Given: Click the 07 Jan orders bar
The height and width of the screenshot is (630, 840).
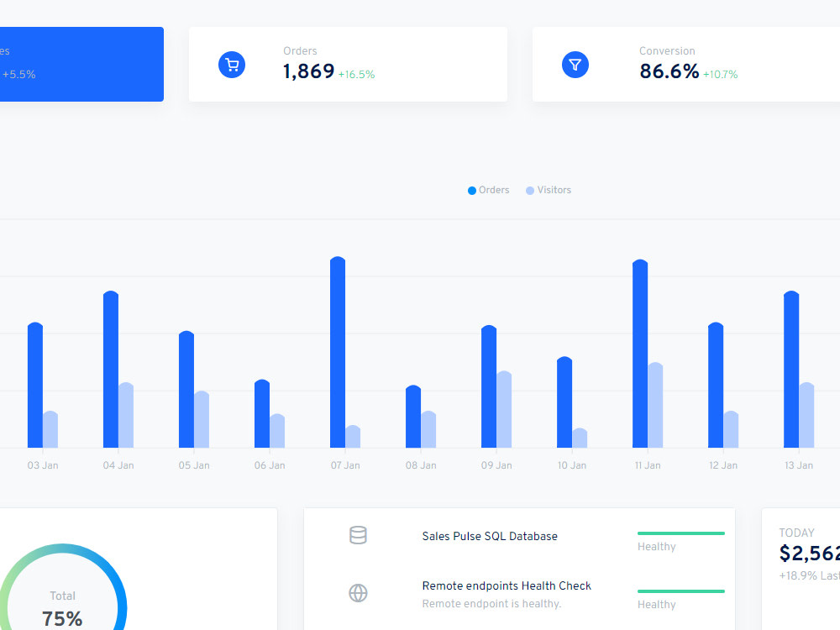Looking at the screenshot, I should (338, 352).
